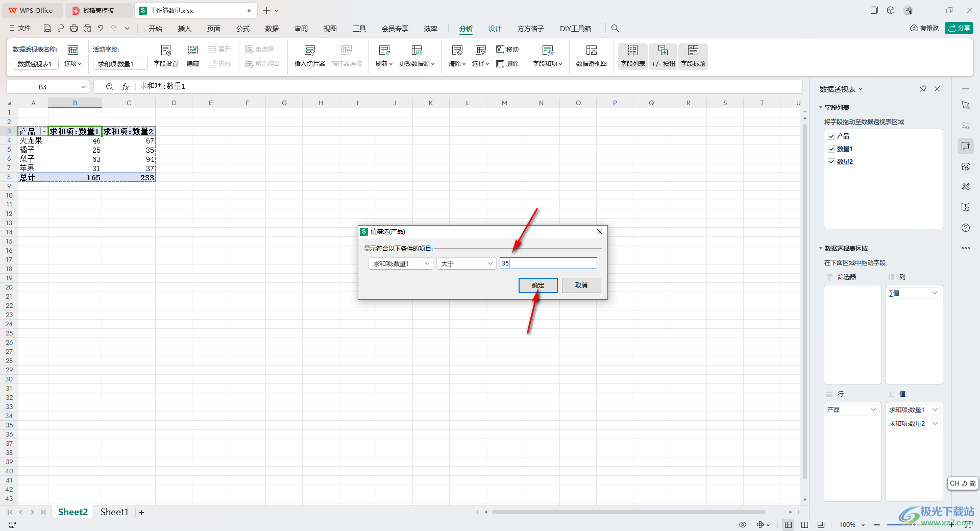Open the more options ellipsis in right sidebar
This screenshot has width=980, height=531.
pyautogui.click(x=966, y=248)
